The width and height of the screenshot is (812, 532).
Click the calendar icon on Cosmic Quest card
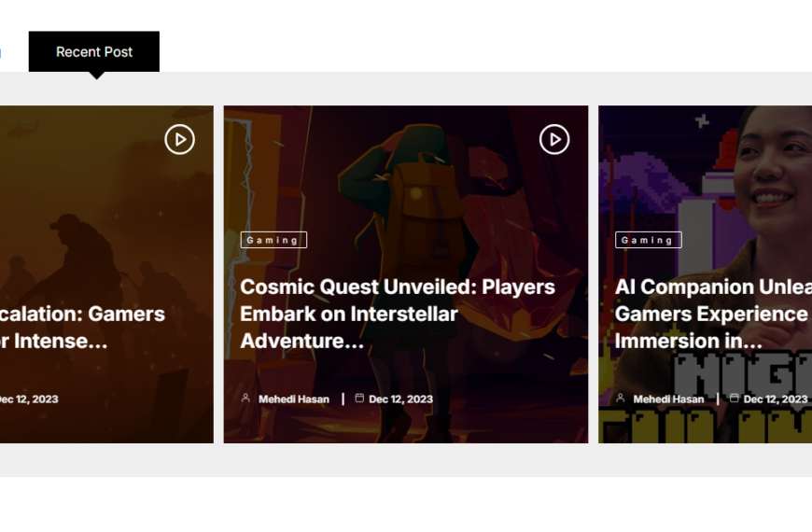(x=359, y=399)
